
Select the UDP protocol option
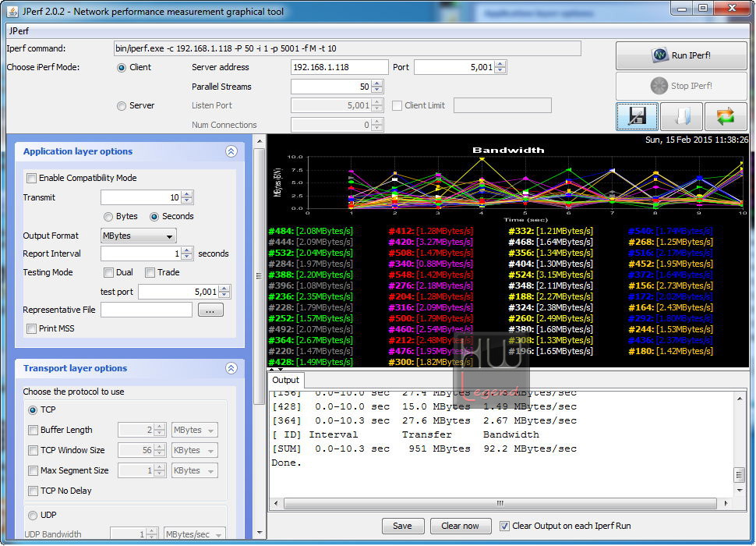[x=33, y=515]
